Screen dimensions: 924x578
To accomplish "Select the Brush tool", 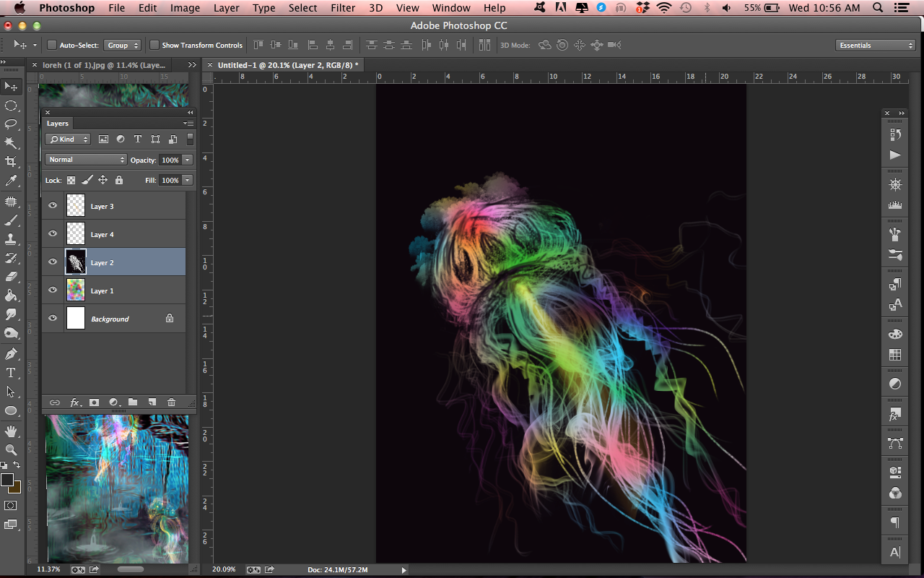I will [11, 220].
